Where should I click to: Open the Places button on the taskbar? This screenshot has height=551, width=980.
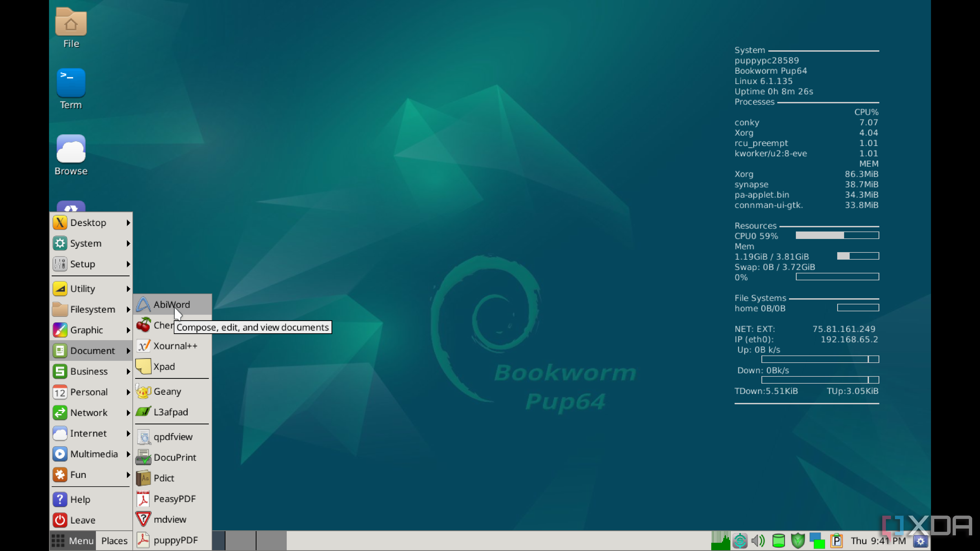[114, 540]
